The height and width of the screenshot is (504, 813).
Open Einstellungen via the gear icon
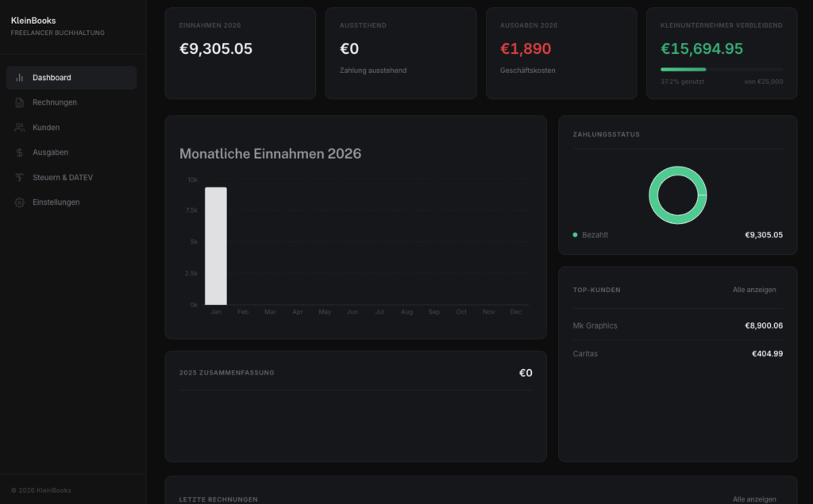(19, 202)
